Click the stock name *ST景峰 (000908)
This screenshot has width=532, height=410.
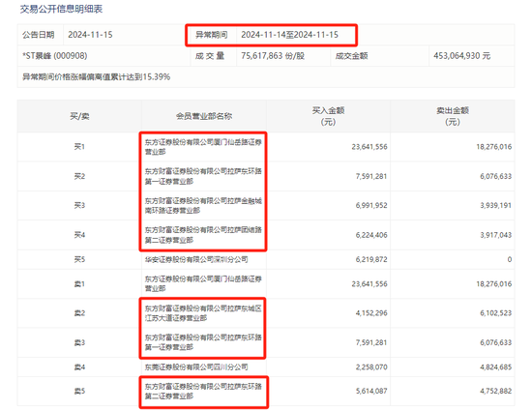coord(55,56)
